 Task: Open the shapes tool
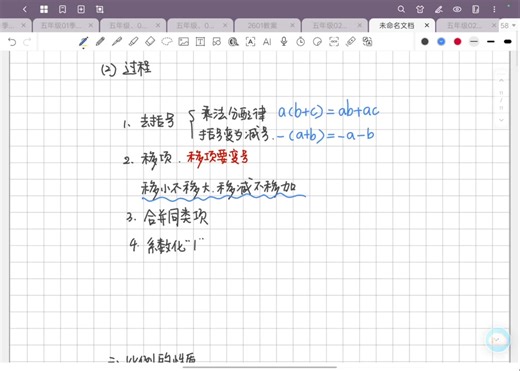click(217, 42)
